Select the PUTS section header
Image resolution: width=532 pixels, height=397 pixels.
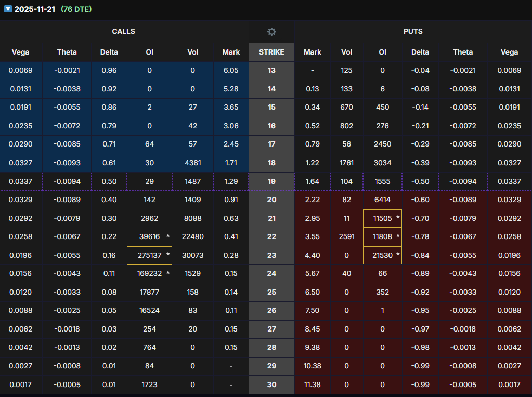tap(413, 32)
